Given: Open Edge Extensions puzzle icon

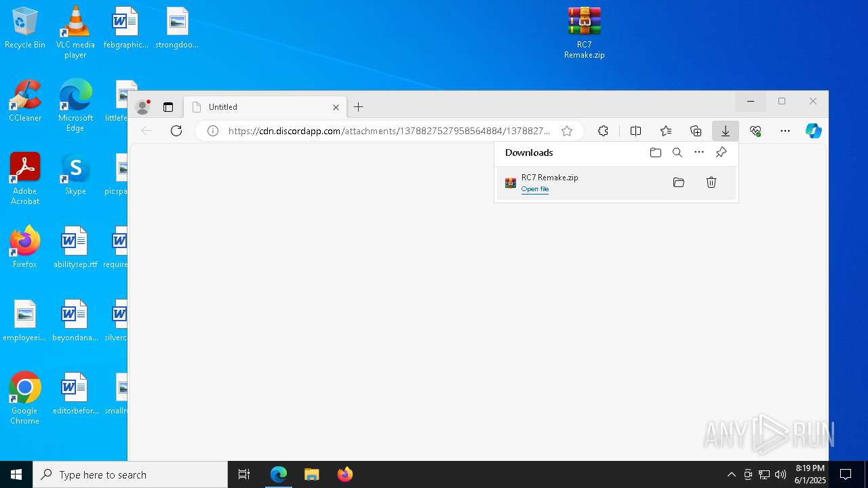Looking at the screenshot, I should click(x=603, y=131).
